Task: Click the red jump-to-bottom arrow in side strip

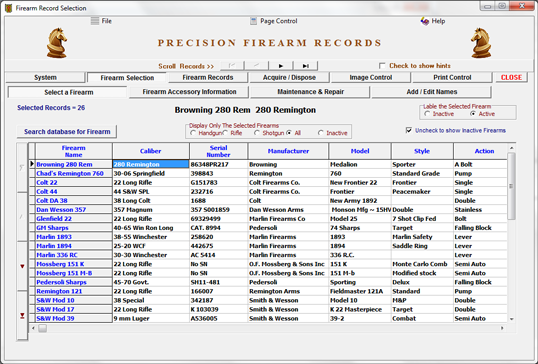Action: [22, 316]
